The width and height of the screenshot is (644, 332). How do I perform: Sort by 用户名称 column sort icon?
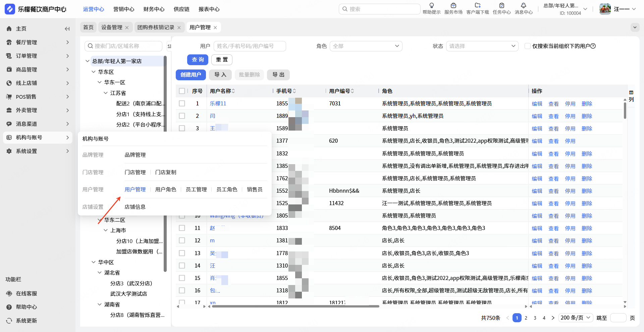[233, 91]
